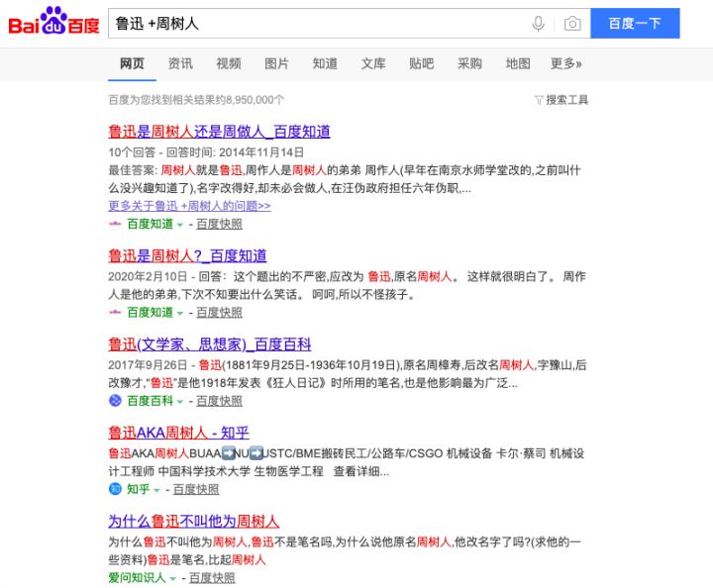Open the 知道 tab
713x588 pixels.
coord(325,63)
